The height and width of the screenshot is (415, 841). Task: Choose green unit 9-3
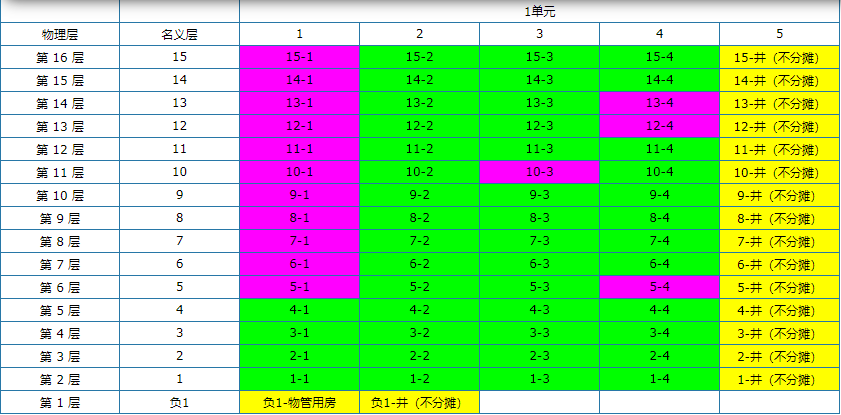539,195
